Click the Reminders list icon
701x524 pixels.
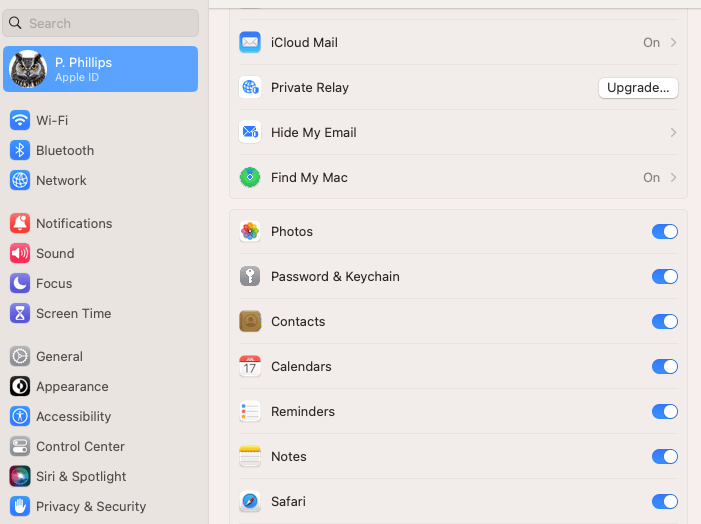pos(250,411)
